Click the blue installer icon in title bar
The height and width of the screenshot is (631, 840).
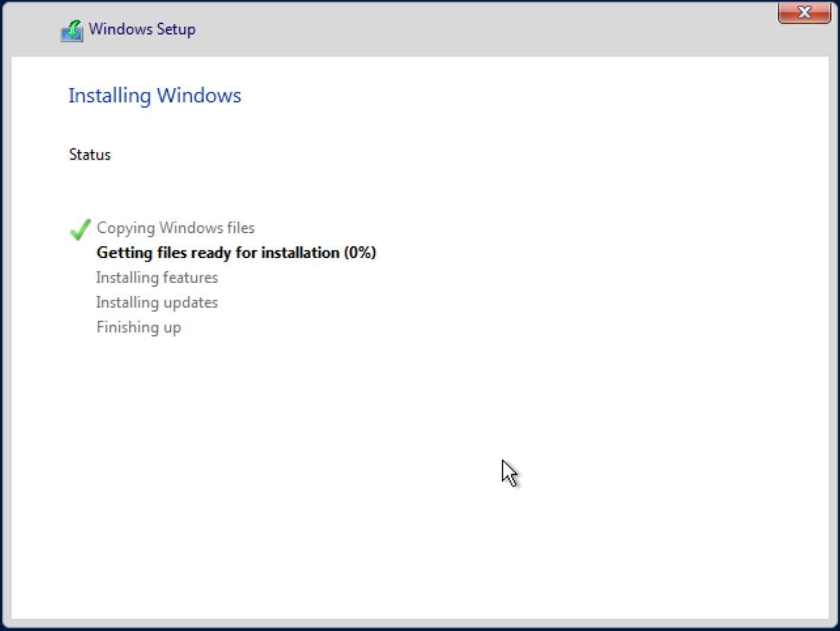71,30
